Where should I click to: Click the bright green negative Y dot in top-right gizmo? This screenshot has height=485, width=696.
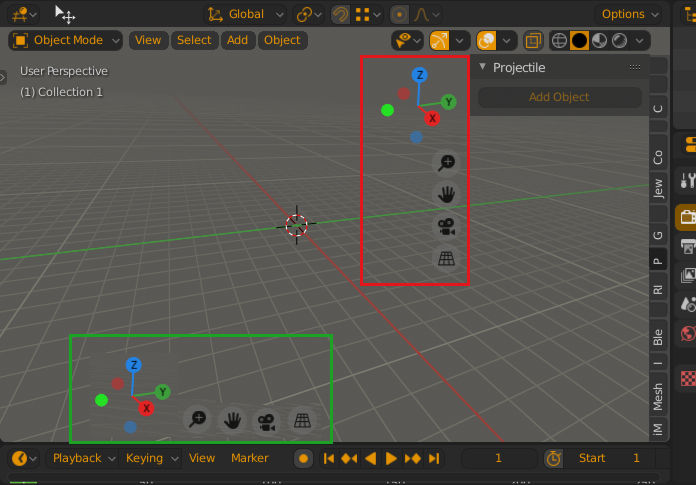387,110
